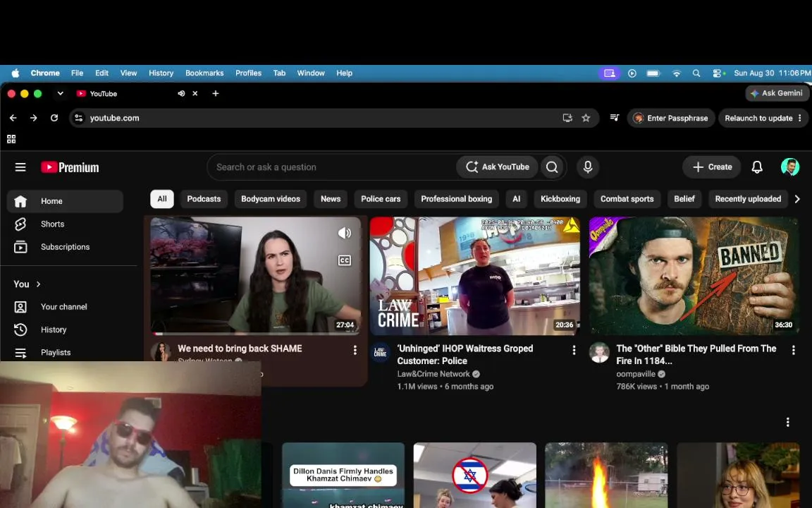The height and width of the screenshot is (508, 812).
Task: Open Law&Crime Network channel avatar
Action: point(380,353)
